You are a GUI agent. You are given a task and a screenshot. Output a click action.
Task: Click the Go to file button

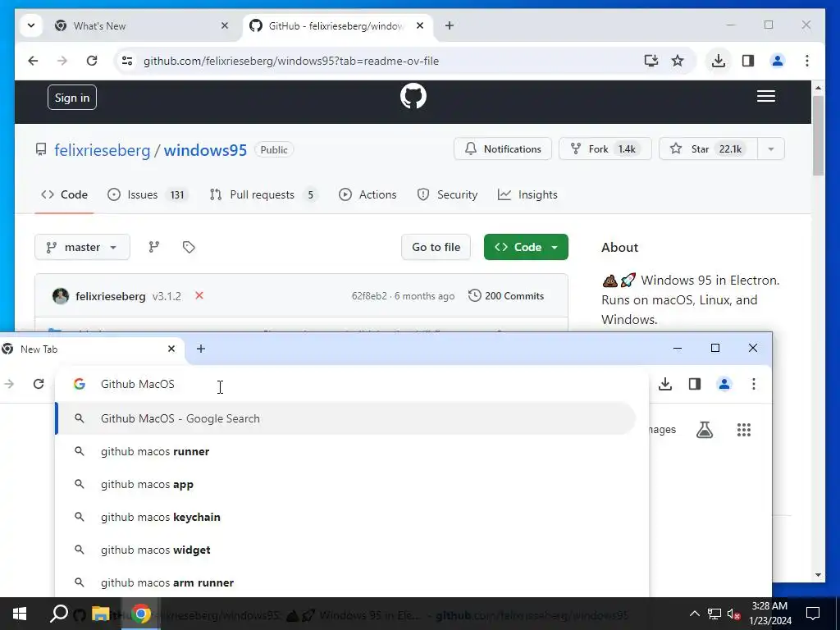[x=436, y=247]
